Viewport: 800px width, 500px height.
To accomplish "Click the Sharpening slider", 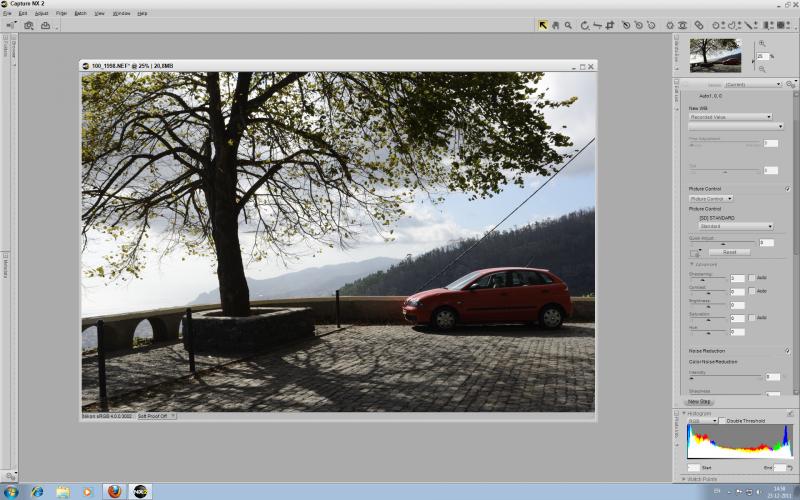I will coord(707,279).
